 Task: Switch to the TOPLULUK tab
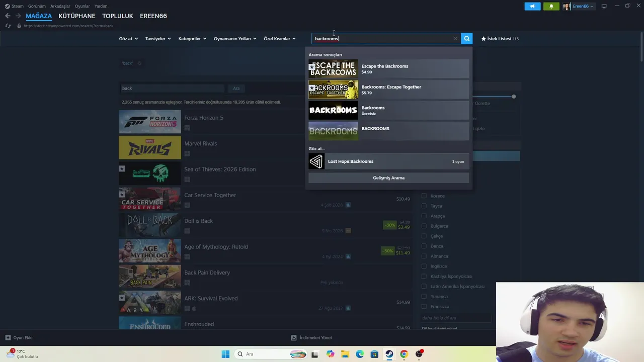[x=118, y=16]
